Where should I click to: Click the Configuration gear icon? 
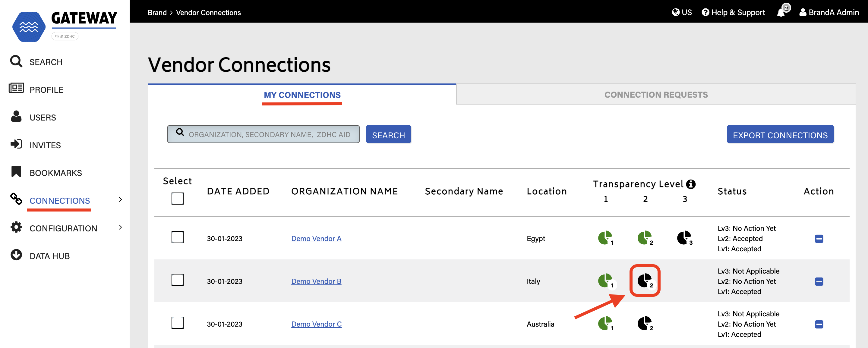click(16, 227)
